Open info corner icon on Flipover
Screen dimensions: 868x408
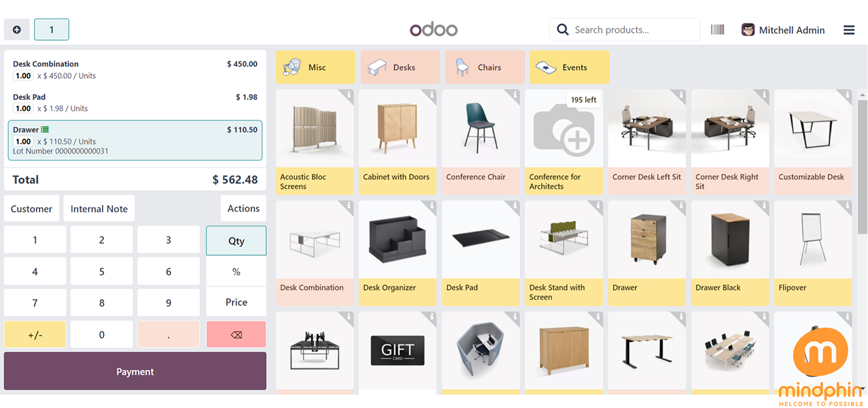click(847, 206)
